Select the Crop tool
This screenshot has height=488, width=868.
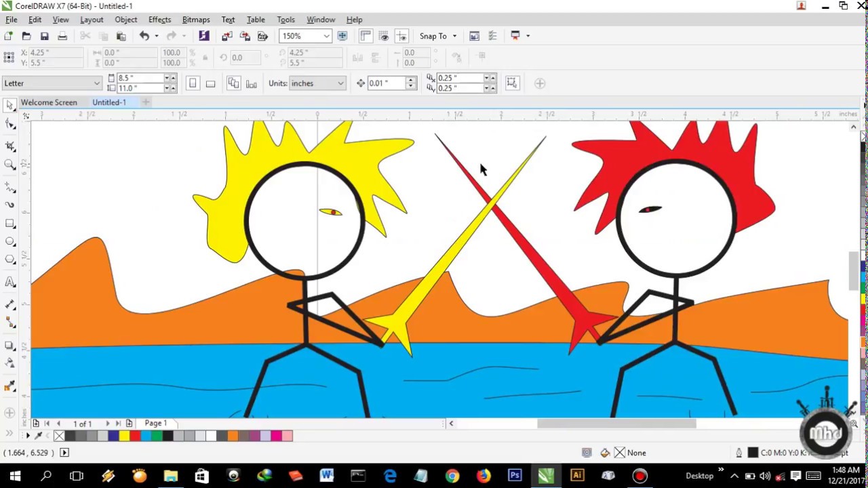tap(9, 146)
